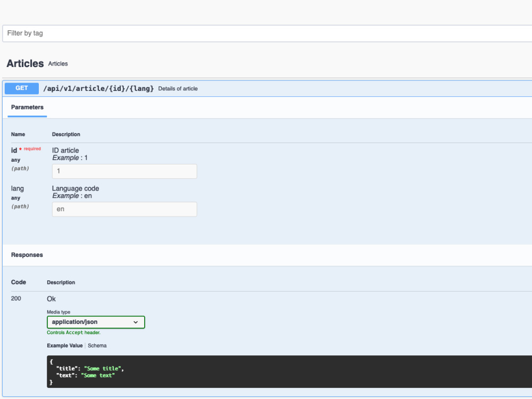
Task: Collapse the /api/v1/article/{id}/{lang} endpoint
Action: (98, 88)
